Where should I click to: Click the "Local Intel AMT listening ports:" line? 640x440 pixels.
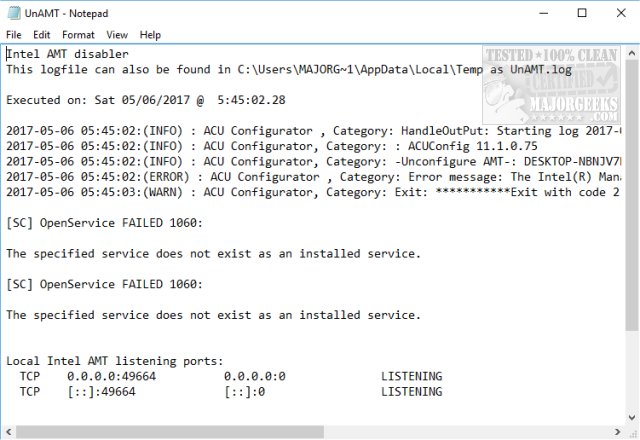(115, 360)
